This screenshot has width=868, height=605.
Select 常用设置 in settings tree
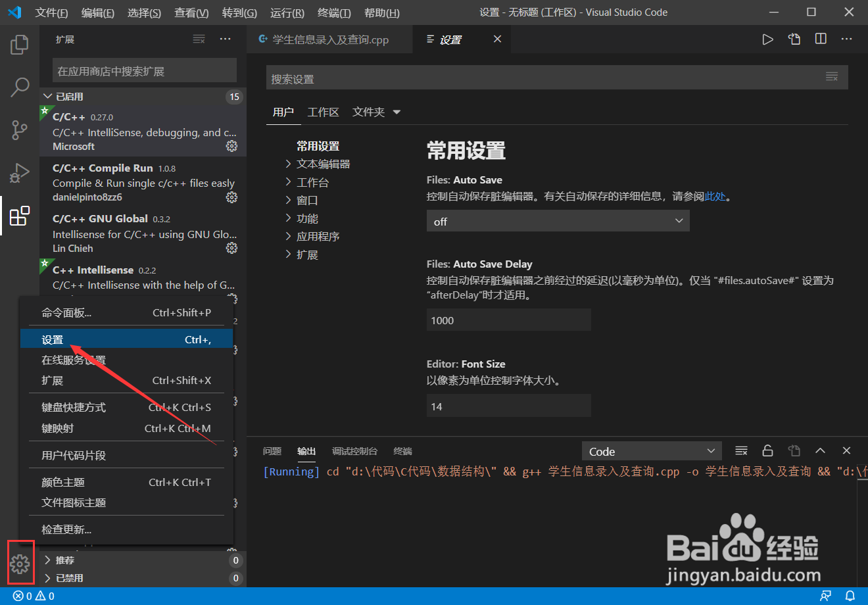click(318, 146)
